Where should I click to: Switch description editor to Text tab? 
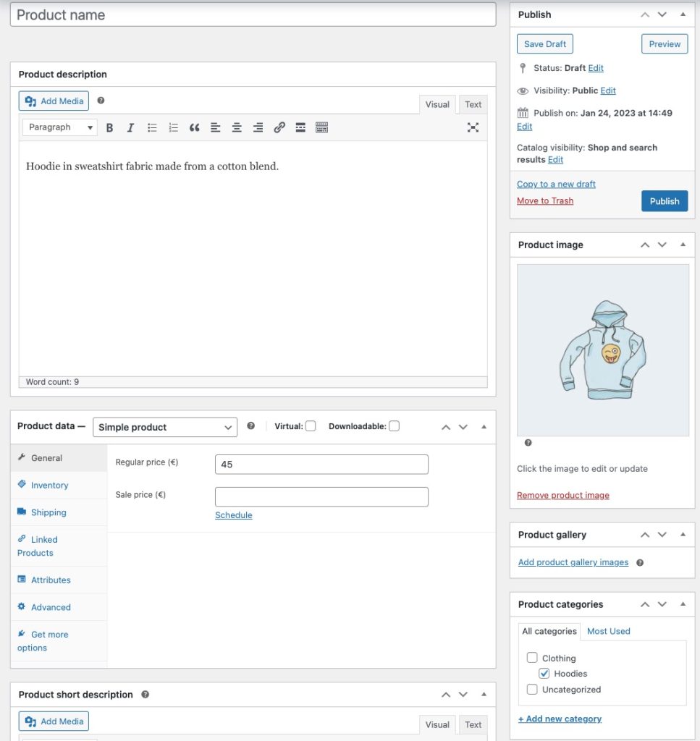[x=473, y=104]
